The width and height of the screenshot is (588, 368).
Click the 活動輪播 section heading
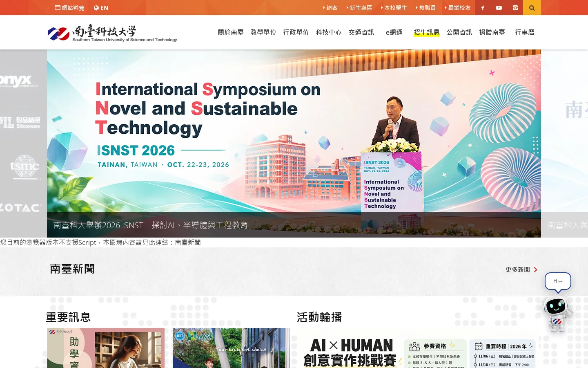tap(319, 317)
